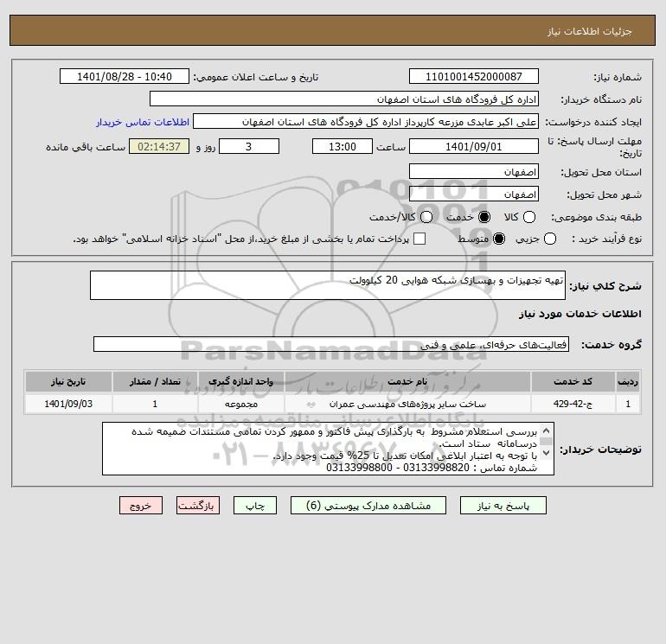This screenshot has height=644, width=666.
Task: Click service name ساخت سایر پروژه‌های cell
Action: (407, 404)
